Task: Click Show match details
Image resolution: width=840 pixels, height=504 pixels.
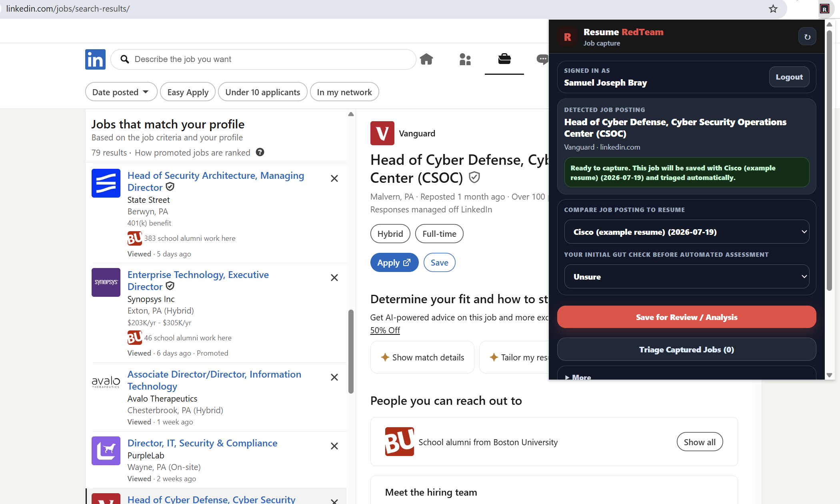Action: coord(422,357)
